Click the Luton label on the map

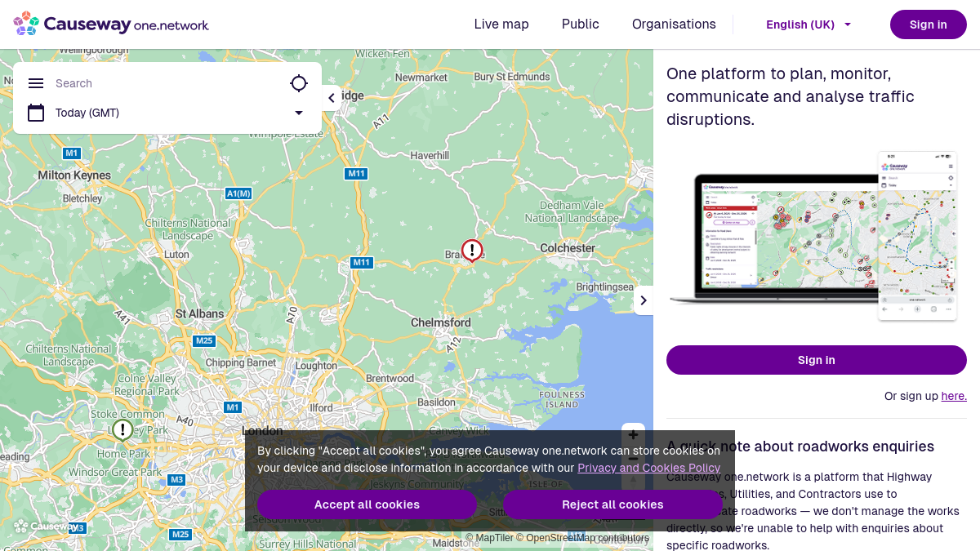[176, 255]
